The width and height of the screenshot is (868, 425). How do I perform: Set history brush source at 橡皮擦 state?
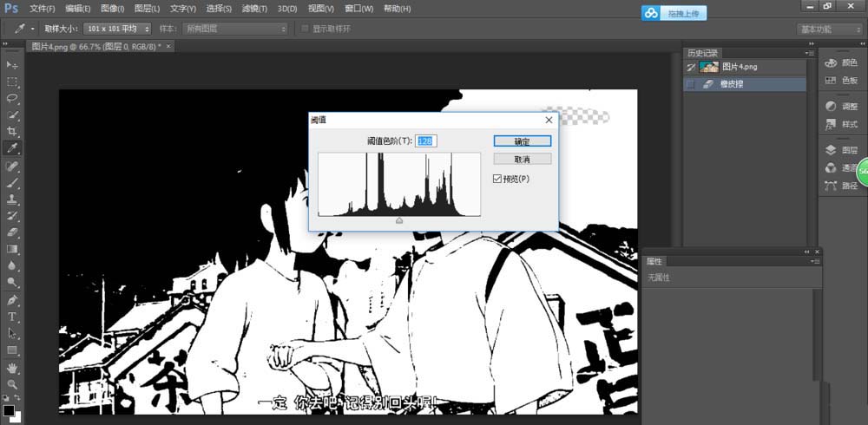(x=690, y=84)
